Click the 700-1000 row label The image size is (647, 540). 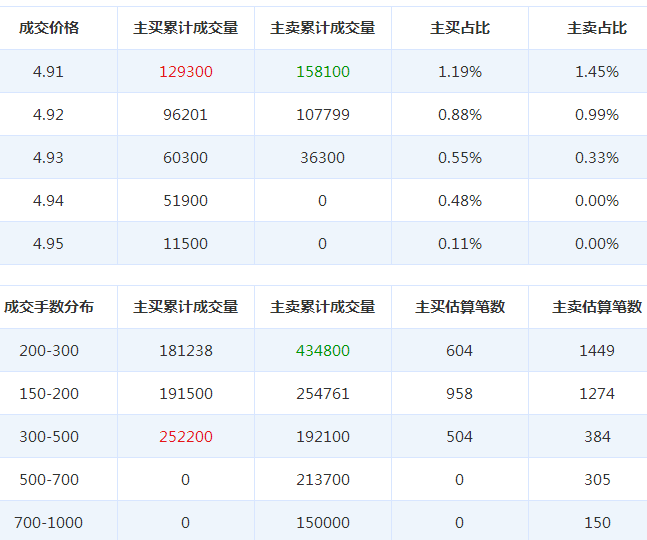[49, 523]
